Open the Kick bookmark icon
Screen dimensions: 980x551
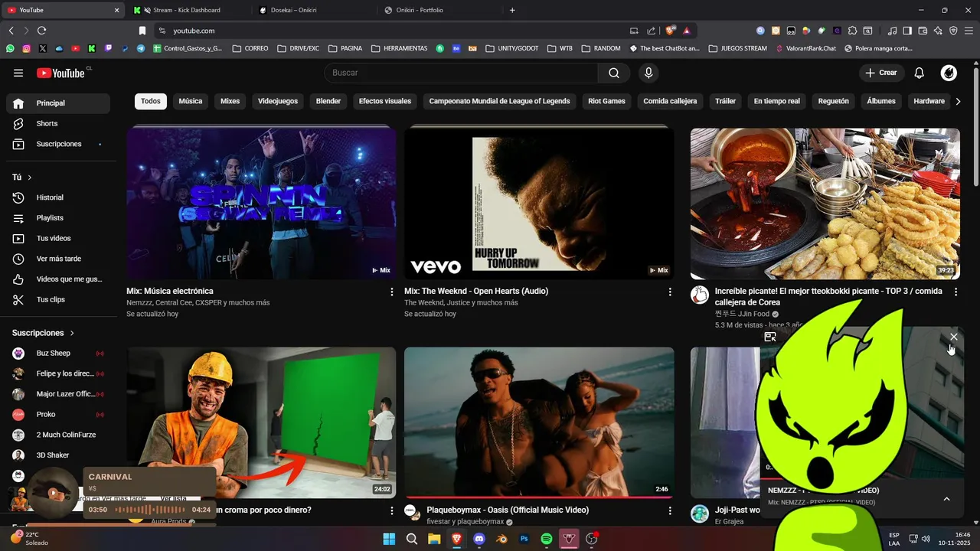[x=92, y=48]
